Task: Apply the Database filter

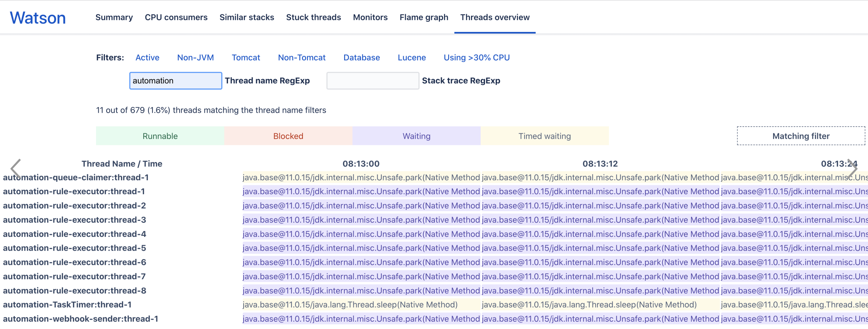Action: (x=362, y=57)
